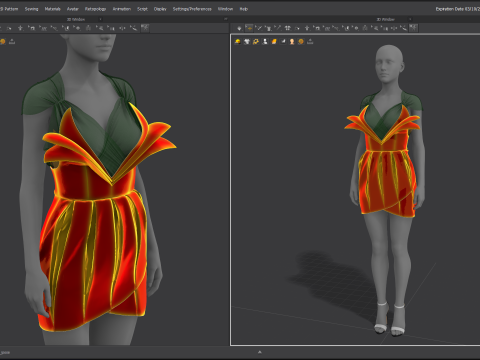The height and width of the screenshot is (360, 480).
Task: Expand the bottom panel using the up arrow
Action: coord(260,352)
